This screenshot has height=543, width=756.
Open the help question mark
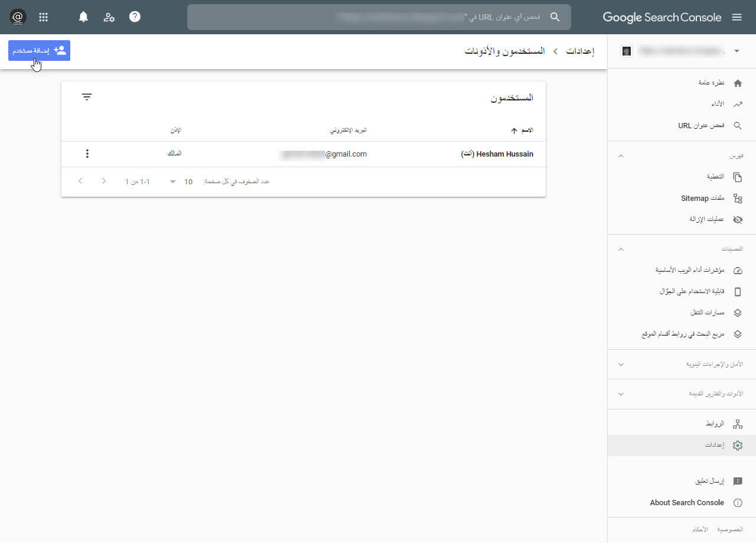click(135, 17)
